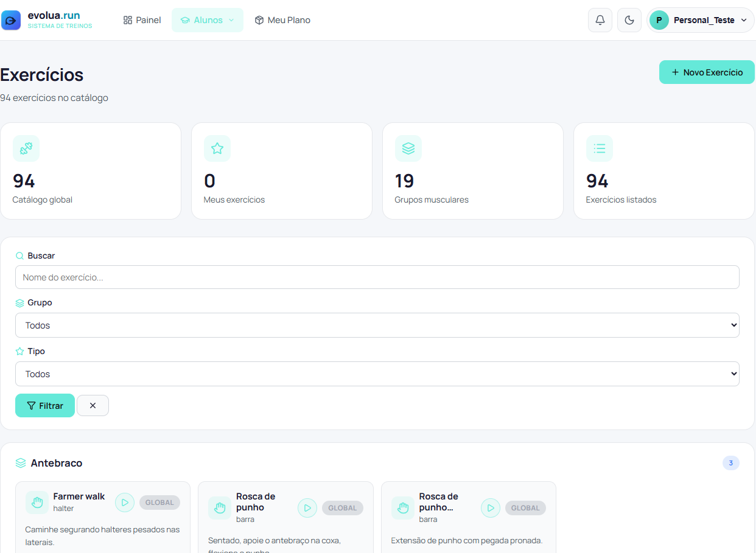Click the hand icon on the Farmer walk card
756x553 pixels.
click(x=37, y=503)
